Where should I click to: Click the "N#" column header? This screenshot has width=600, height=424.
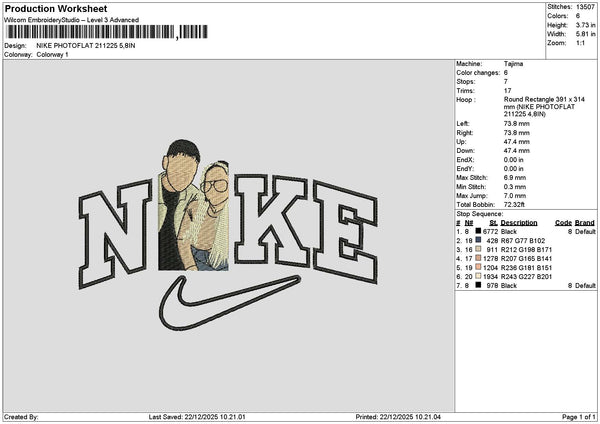click(x=469, y=223)
